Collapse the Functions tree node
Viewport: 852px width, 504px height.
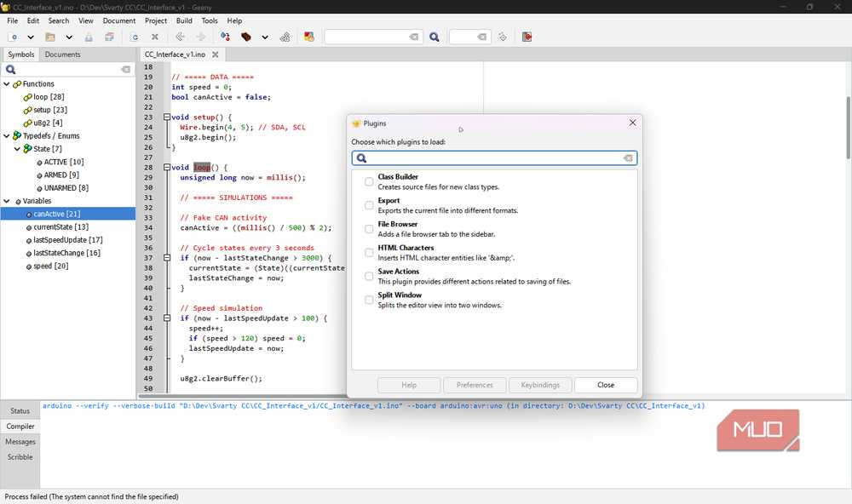[7, 84]
